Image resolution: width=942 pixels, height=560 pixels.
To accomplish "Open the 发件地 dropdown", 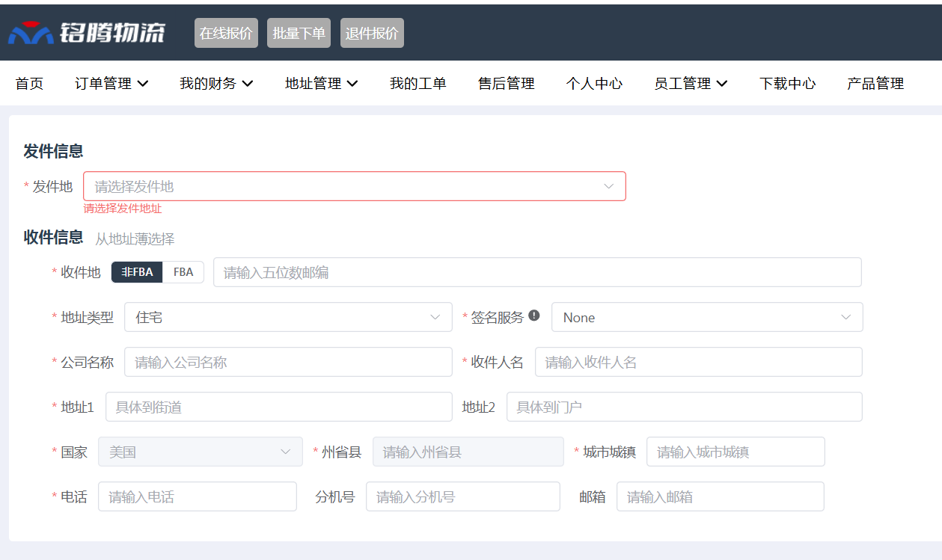I will 355,186.
